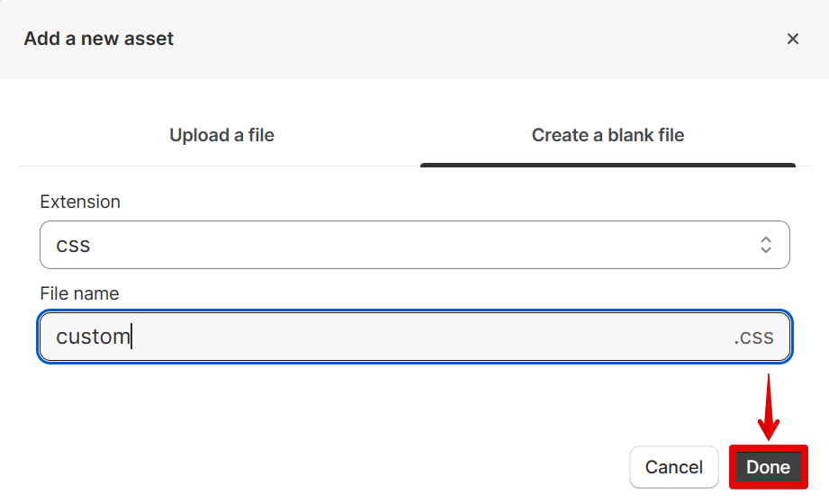This screenshot has width=829, height=504.
Task: Open the Extension dropdown showing css
Action: point(414,245)
